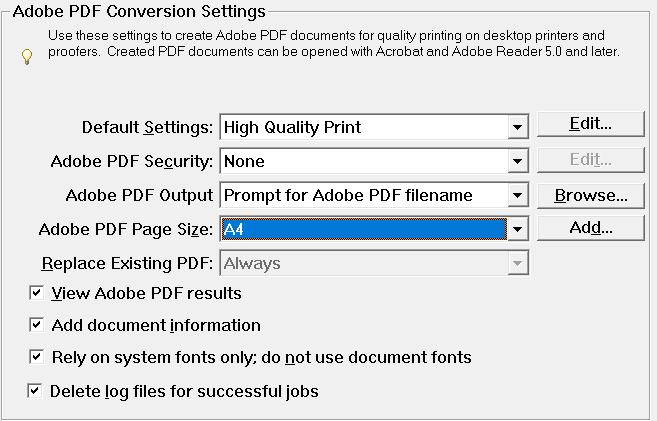This screenshot has width=657, height=421.
Task: Click Add button for page size
Action: point(590,228)
